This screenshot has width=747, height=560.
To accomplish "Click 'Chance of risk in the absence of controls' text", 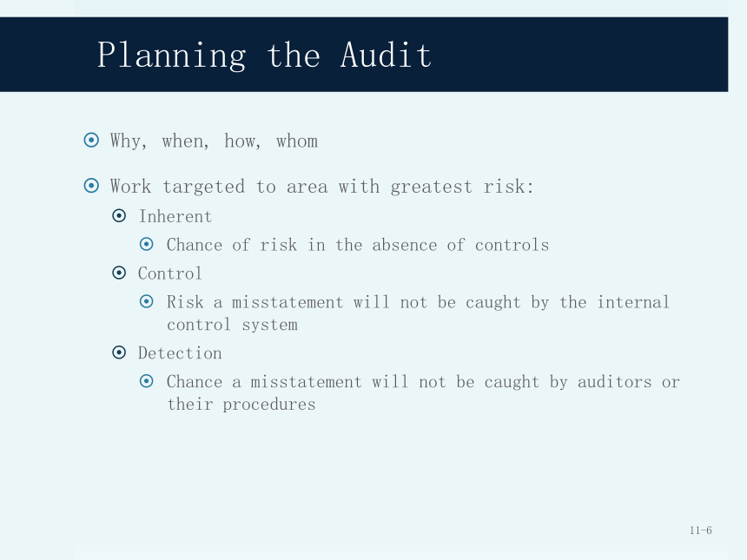I will point(358,245).
